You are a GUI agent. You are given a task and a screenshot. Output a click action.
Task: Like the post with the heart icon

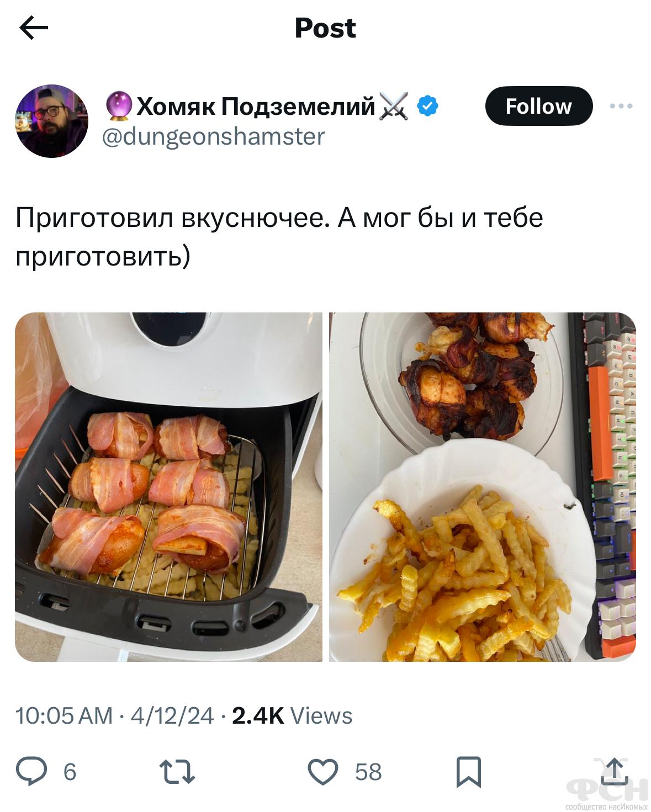tap(322, 771)
